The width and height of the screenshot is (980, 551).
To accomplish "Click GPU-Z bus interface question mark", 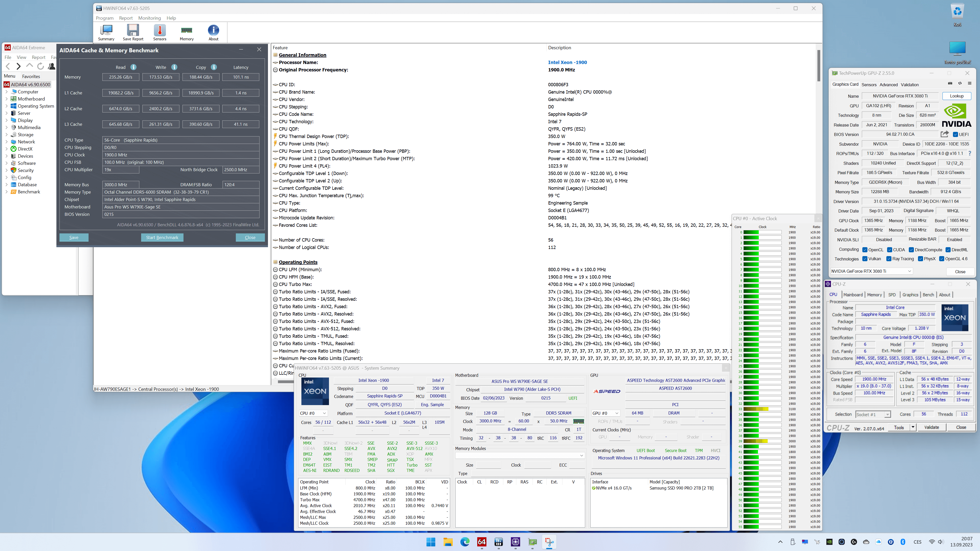I will click(970, 154).
